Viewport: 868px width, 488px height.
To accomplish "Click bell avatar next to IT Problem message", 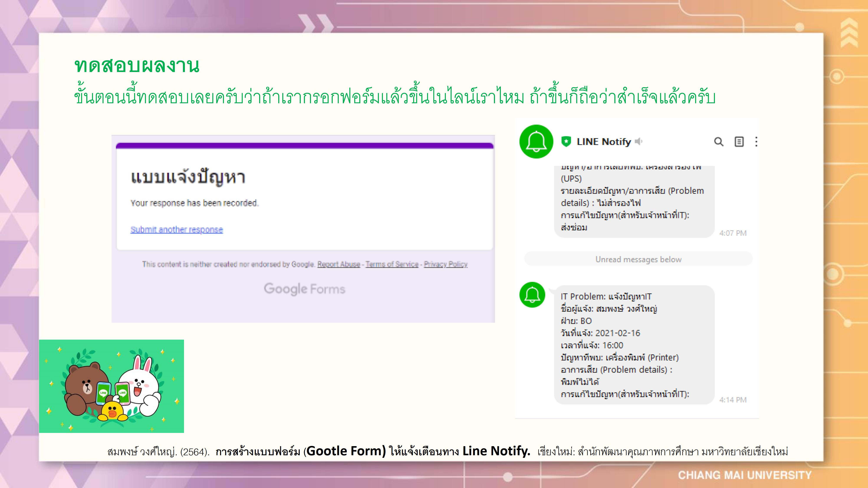I will click(532, 295).
